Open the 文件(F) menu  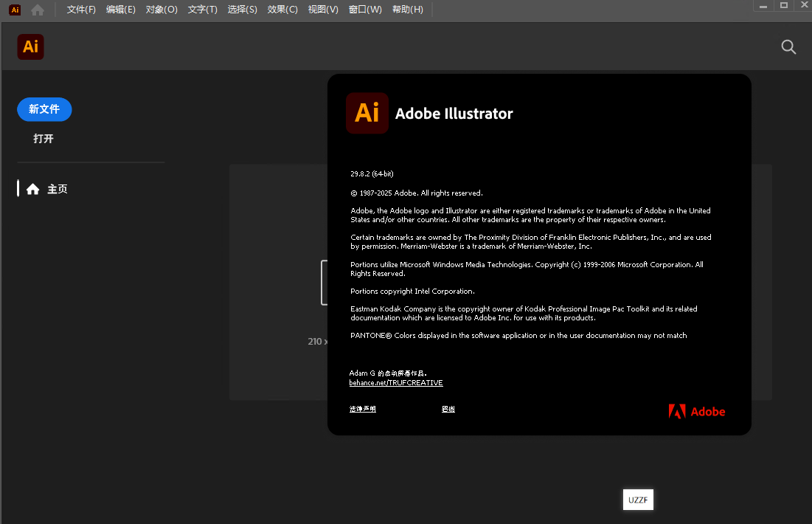(x=81, y=10)
